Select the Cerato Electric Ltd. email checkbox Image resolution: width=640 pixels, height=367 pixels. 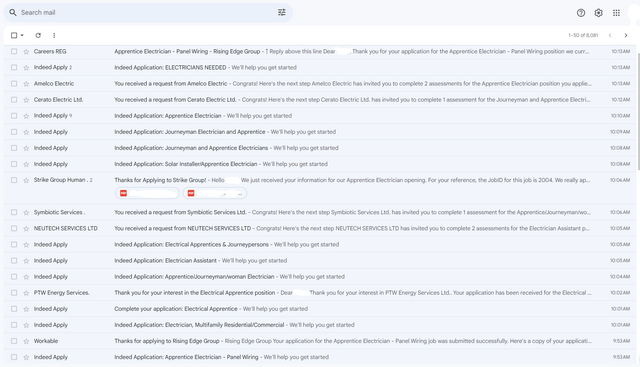coord(14,100)
